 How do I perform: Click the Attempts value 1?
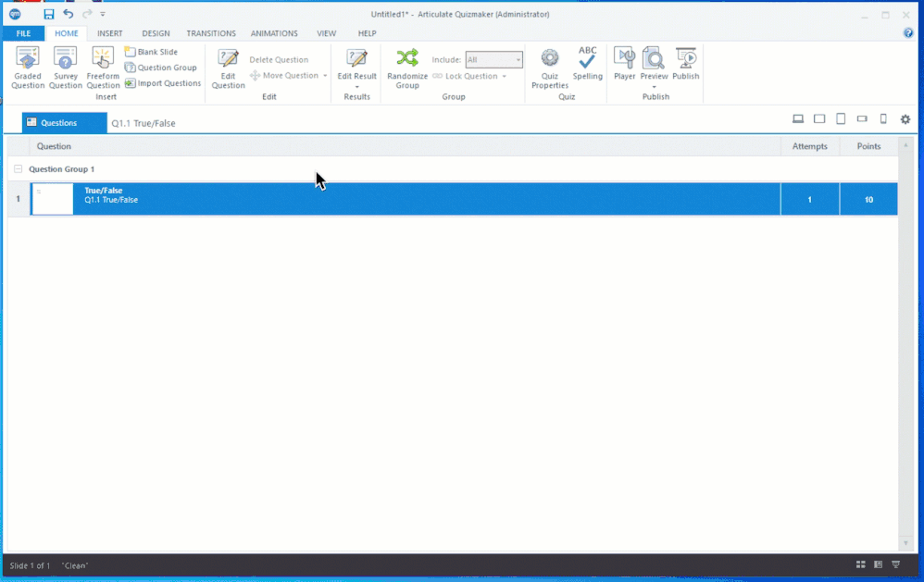(x=810, y=200)
